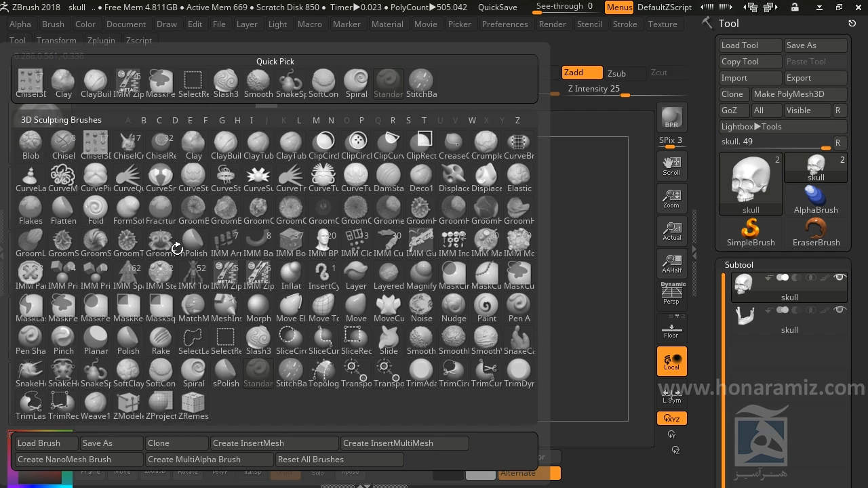Click the panel divider collapse arrows

[x=694, y=251]
